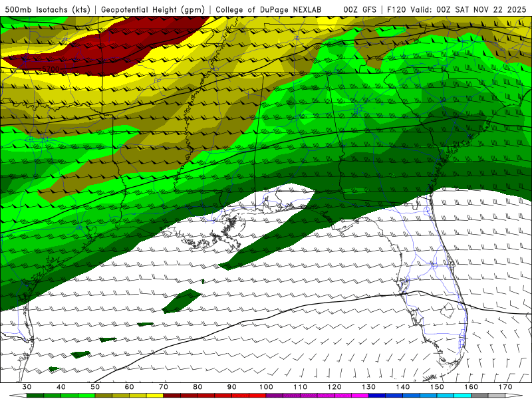Click the 150 value on the color scale

437,387
